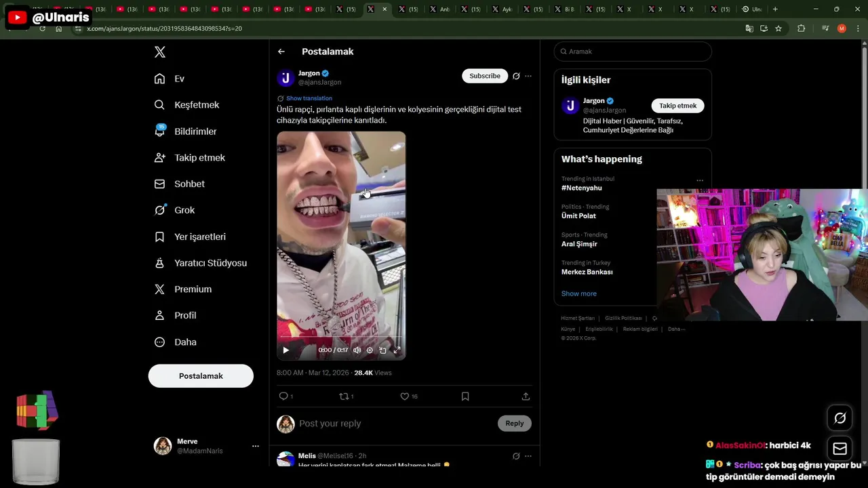Open Jargon avatar in İlgili kişiler
Screen dimensions: 868x488
click(x=570, y=106)
